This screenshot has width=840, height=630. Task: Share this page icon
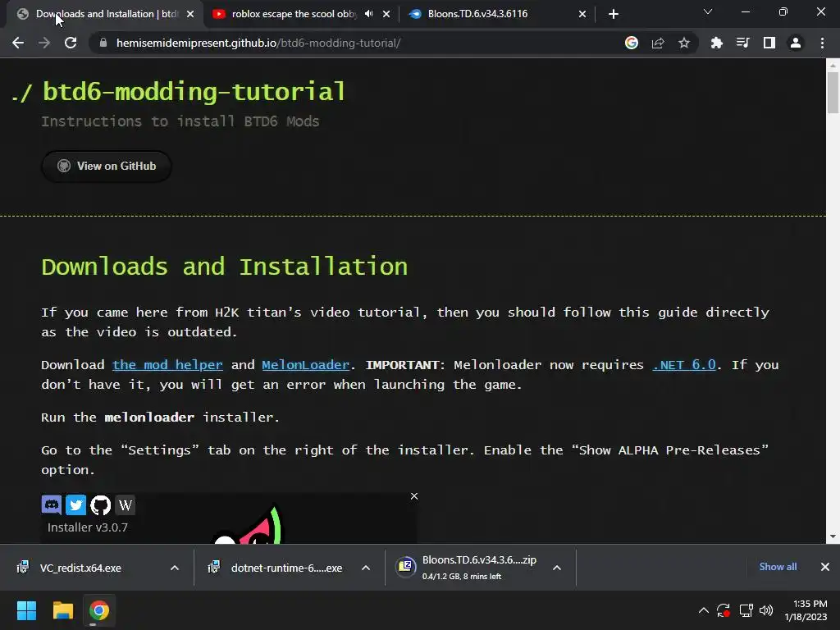658,43
